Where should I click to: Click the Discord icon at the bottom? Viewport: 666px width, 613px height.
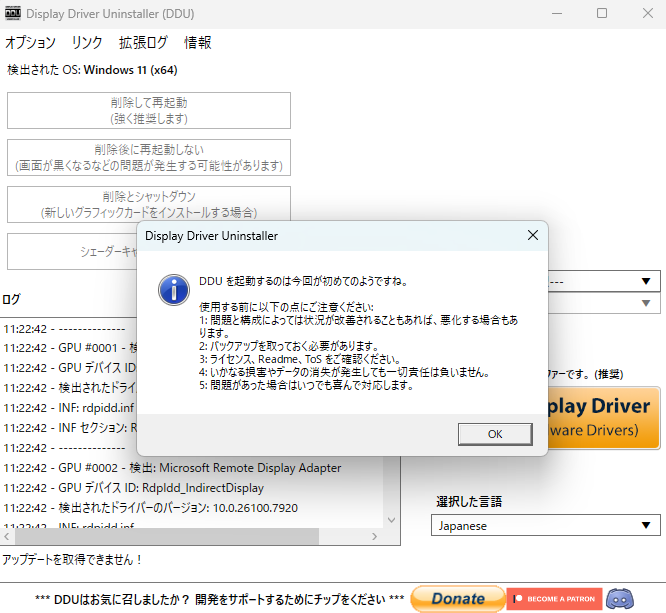(620, 598)
